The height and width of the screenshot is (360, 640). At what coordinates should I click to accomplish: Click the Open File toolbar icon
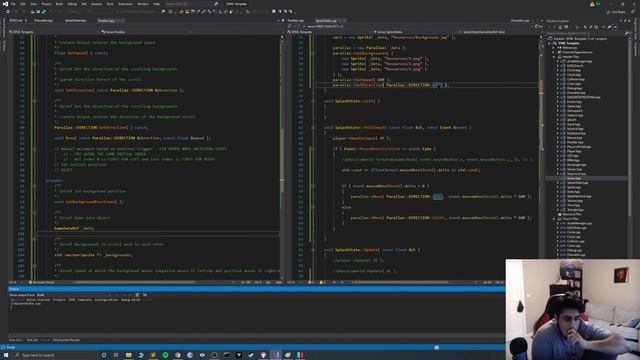click(33, 11)
